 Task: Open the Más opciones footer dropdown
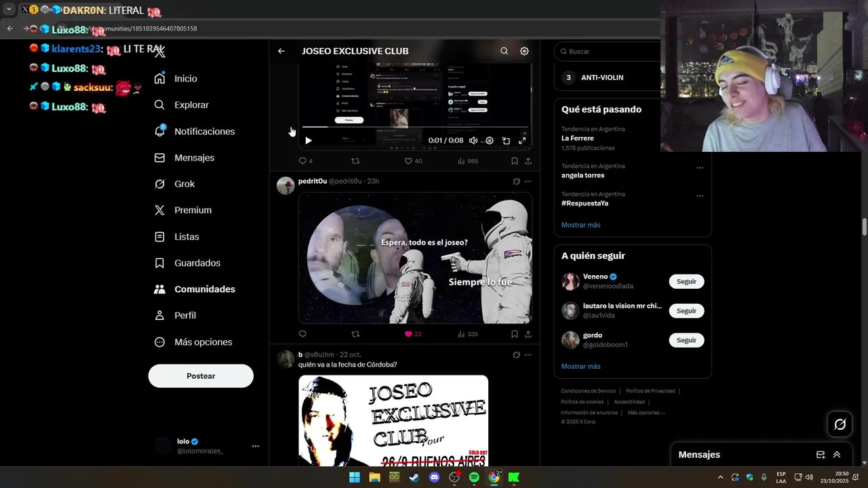coord(646,413)
